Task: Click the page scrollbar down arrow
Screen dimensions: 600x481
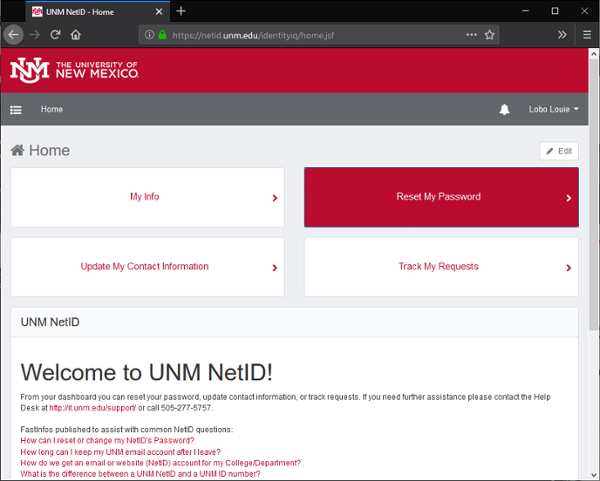Action: point(594,475)
